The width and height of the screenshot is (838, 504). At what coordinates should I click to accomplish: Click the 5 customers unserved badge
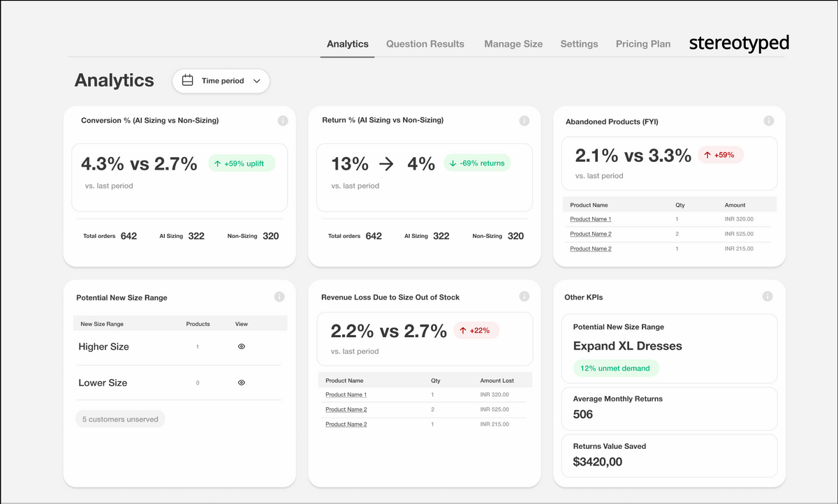[120, 419]
